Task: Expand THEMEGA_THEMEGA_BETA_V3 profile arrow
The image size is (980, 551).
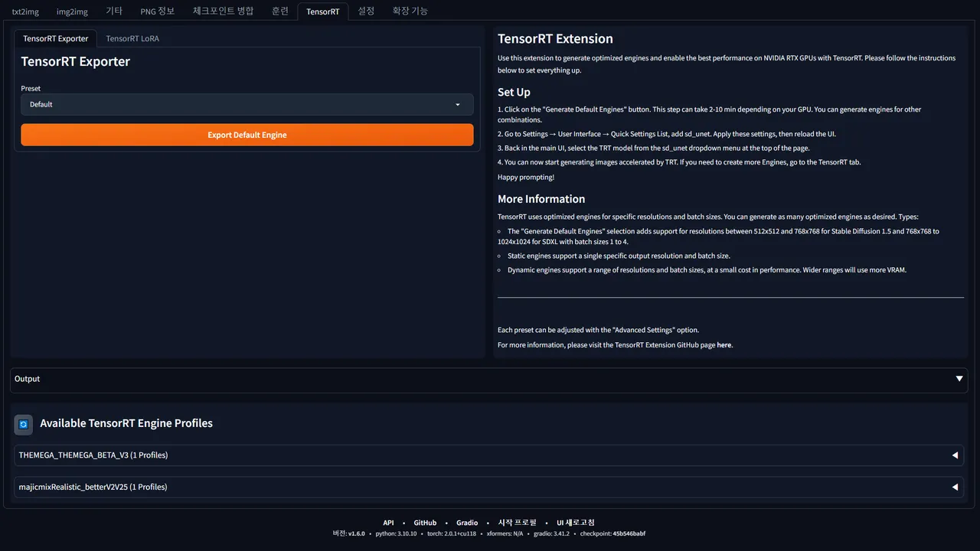Action: [955, 455]
